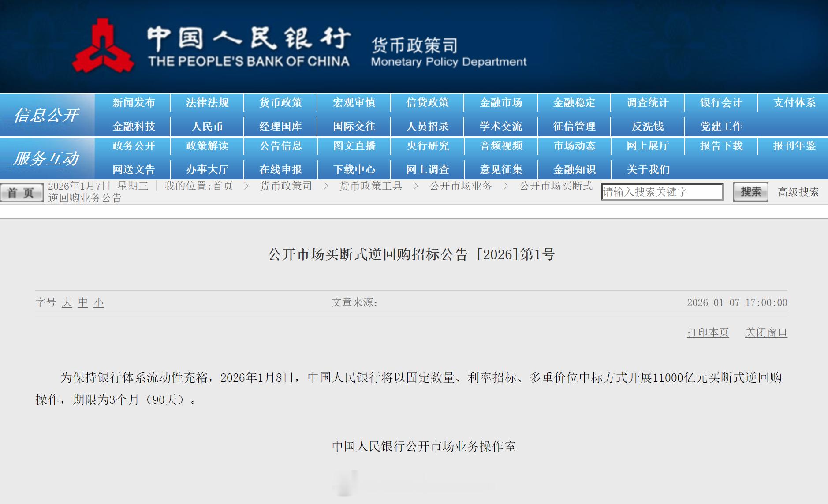Image resolution: width=828 pixels, height=504 pixels.
Task: Select 图文直播 in the navigation
Action: tap(354, 146)
